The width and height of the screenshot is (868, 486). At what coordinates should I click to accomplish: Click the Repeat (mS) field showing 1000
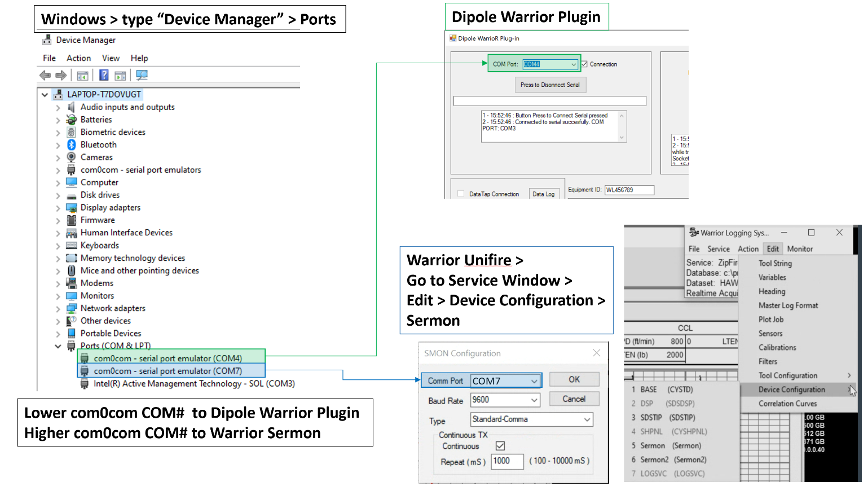point(508,461)
